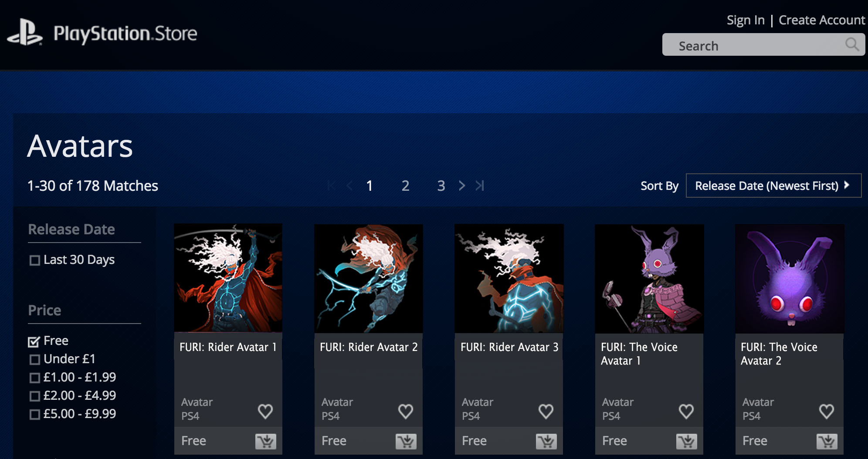Go to page 2 of results
Viewport: 868px width, 459px height.
(x=405, y=186)
